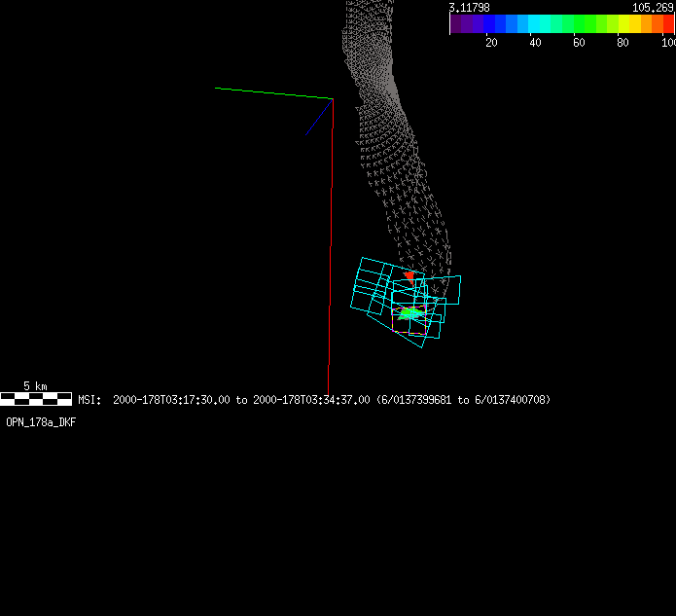Click the 5 km scale label
676x616 pixels.
(x=35, y=385)
